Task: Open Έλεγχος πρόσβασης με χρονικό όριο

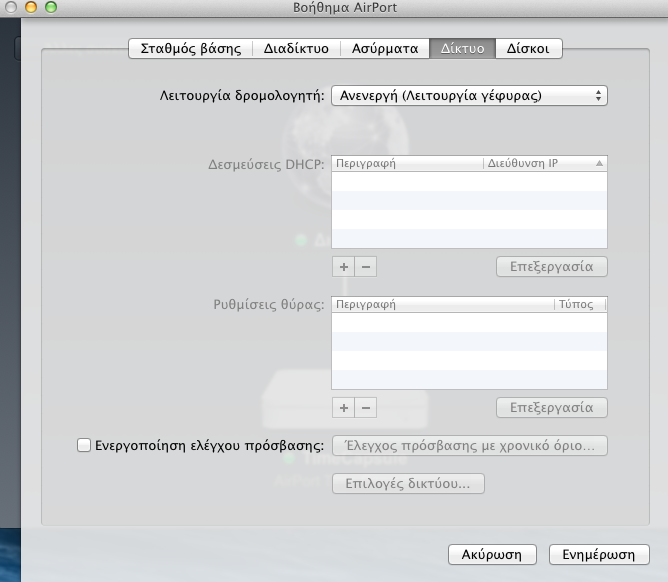Action: click(x=469, y=446)
